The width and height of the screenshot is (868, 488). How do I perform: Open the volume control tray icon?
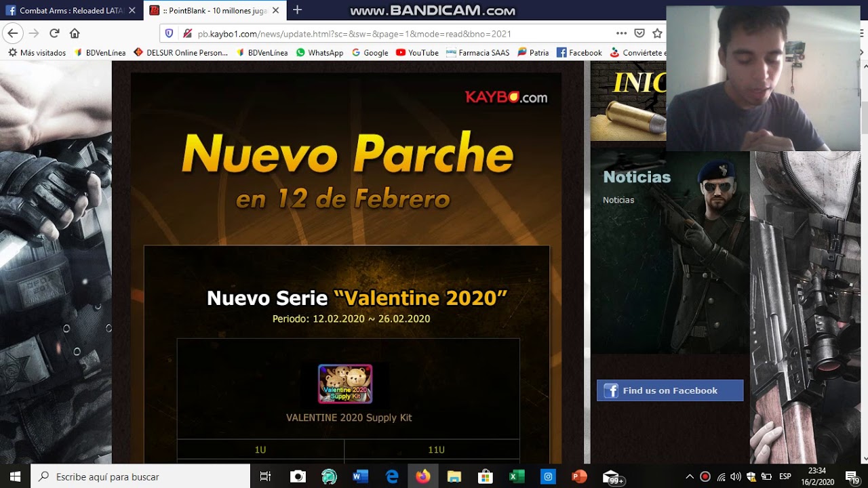point(736,476)
